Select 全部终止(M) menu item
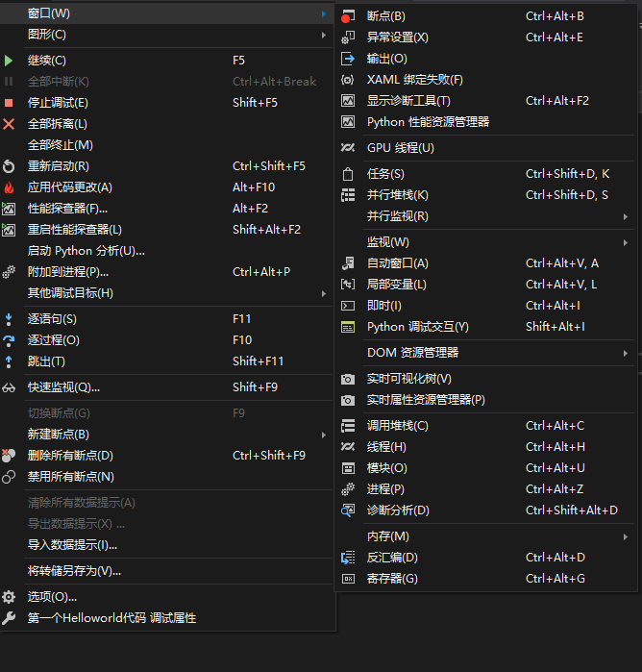This screenshot has width=642, height=672. [x=166, y=145]
